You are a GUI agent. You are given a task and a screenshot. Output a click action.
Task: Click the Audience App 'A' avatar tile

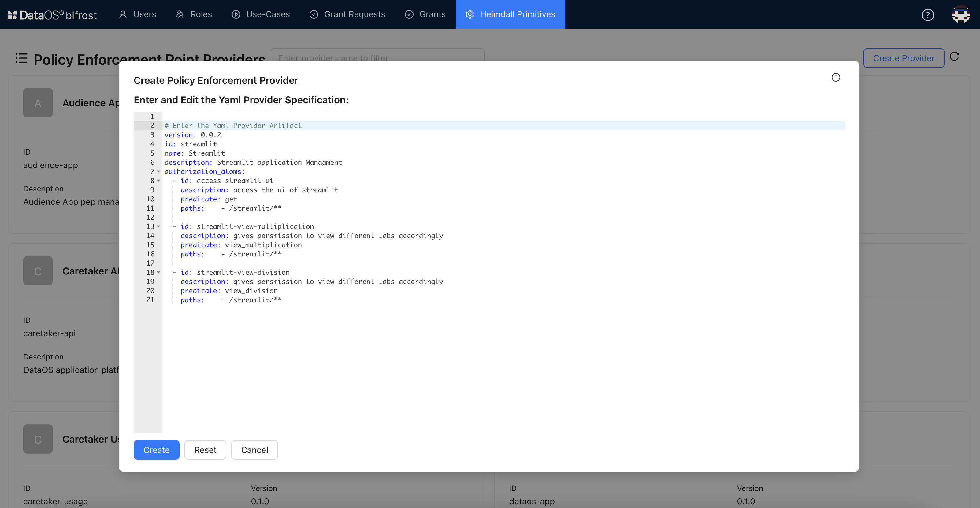pyautogui.click(x=38, y=103)
